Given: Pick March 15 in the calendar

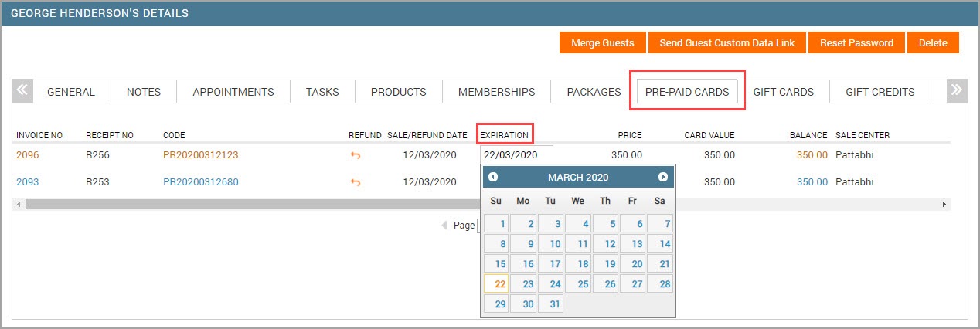Looking at the screenshot, I should (495, 264).
